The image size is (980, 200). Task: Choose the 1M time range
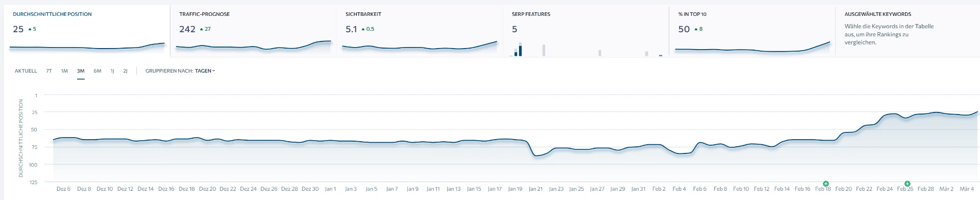[64, 71]
